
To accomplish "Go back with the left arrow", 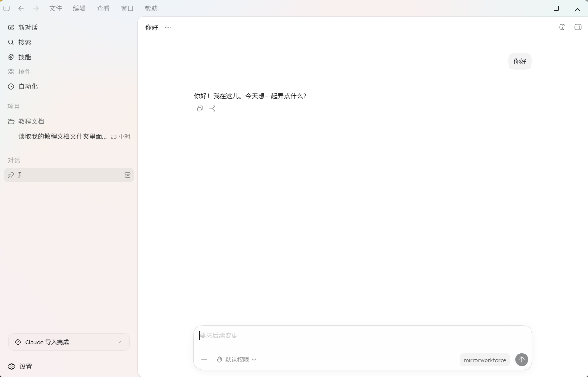I will [x=21, y=8].
